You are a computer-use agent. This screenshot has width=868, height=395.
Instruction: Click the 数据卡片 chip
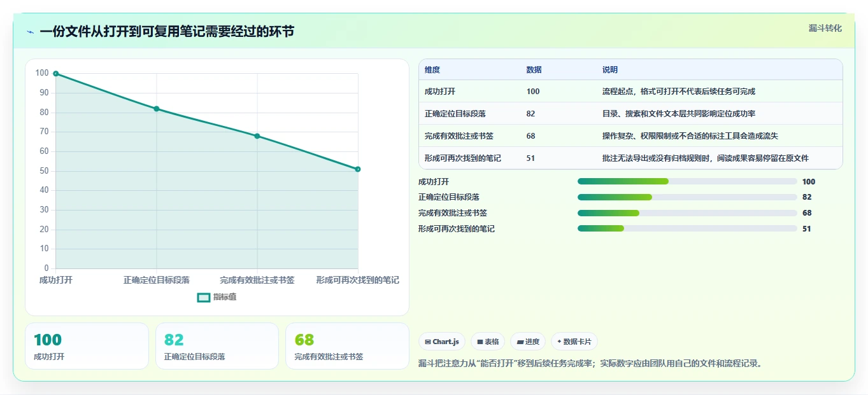point(574,342)
